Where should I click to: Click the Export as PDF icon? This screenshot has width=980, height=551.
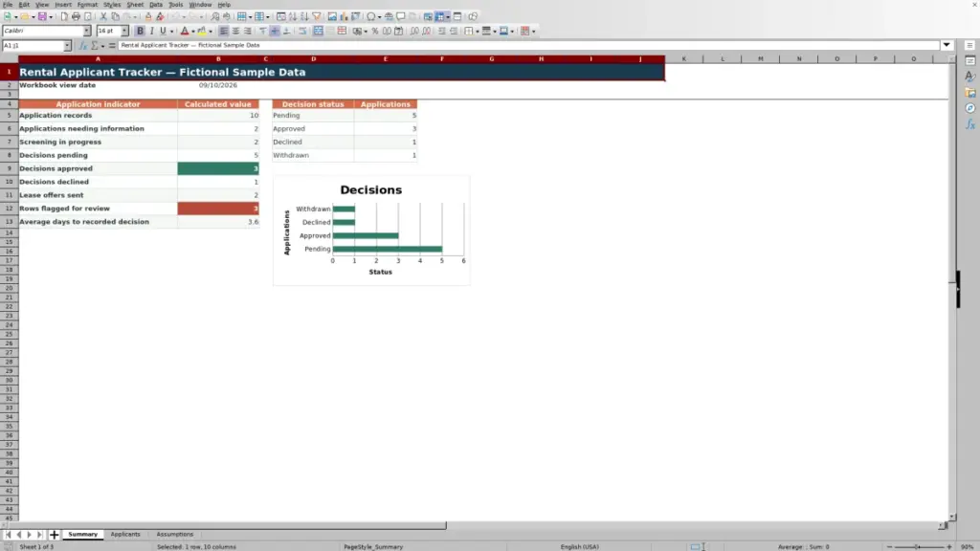[64, 17]
